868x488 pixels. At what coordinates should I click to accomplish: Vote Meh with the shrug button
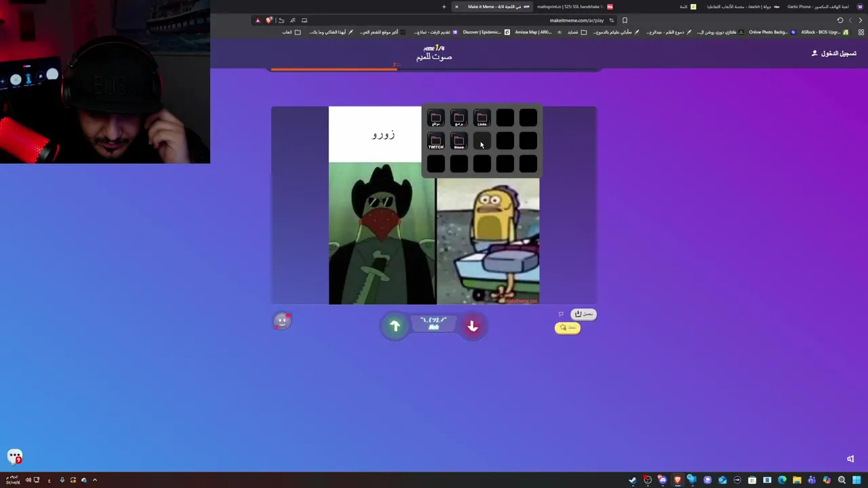[x=434, y=324]
